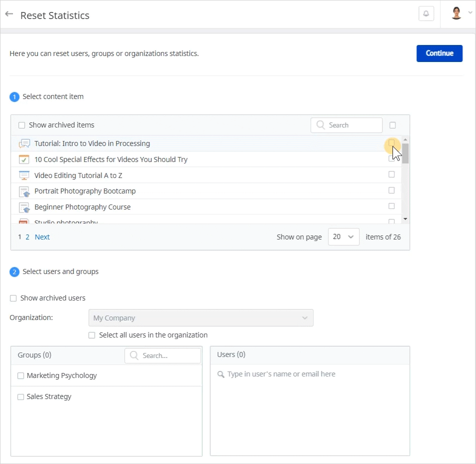
Task: Click the presentation icon for Video Editing Tutorial
Action: (x=24, y=175)
